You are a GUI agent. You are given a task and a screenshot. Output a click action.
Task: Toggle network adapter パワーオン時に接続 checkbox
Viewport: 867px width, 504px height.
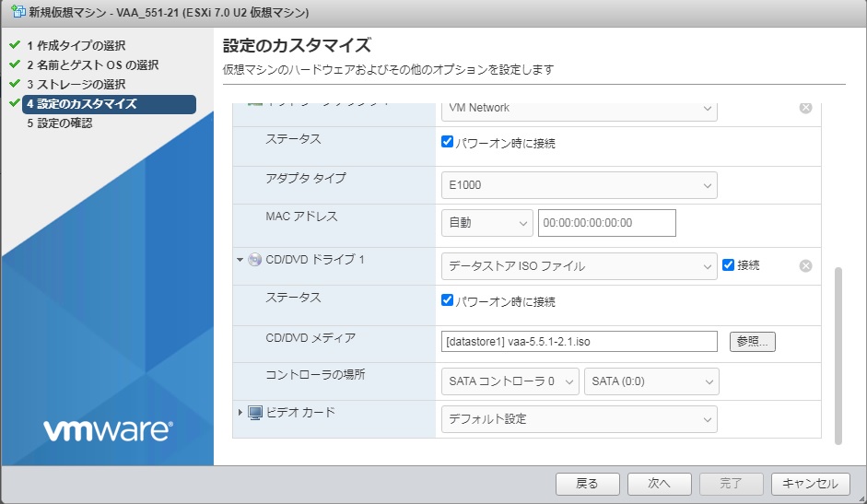click(448, 142)
